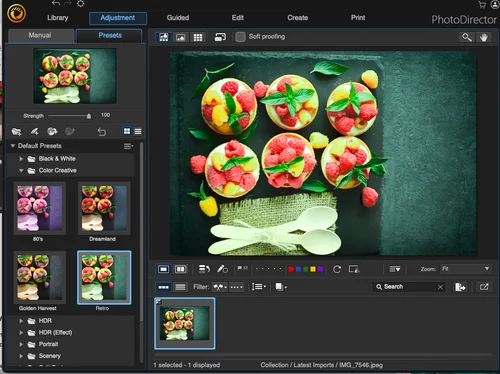Viewport: 500px width, 374px height.
Task: Reset preset with the undo arrow icon
Action: [102, 132]
